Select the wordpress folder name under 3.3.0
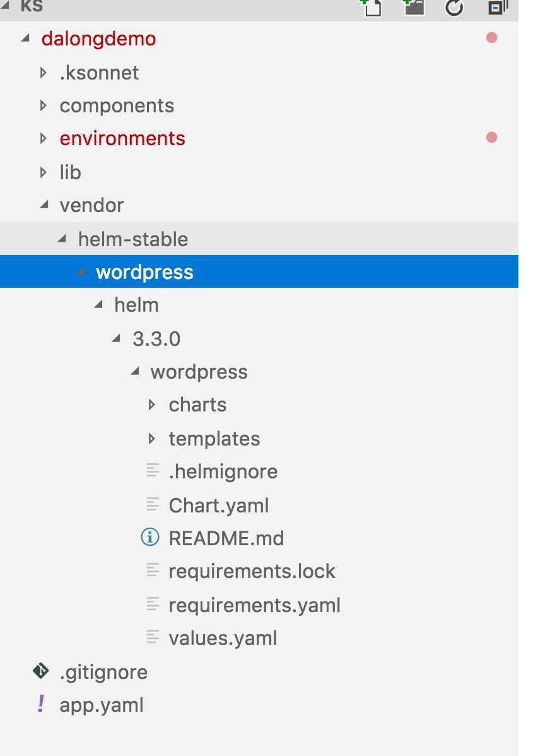Screen dimensions: 555x756 point(199,372)
